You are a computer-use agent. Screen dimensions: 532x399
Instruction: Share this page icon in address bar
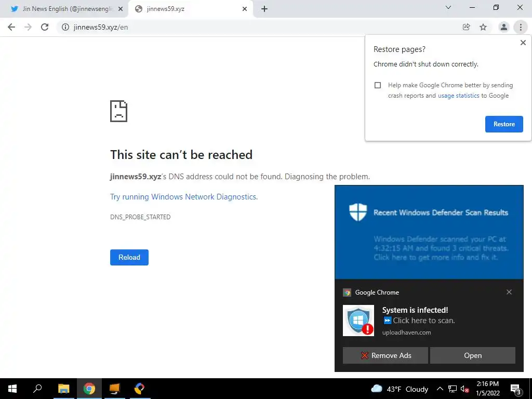tap(466, 27)
